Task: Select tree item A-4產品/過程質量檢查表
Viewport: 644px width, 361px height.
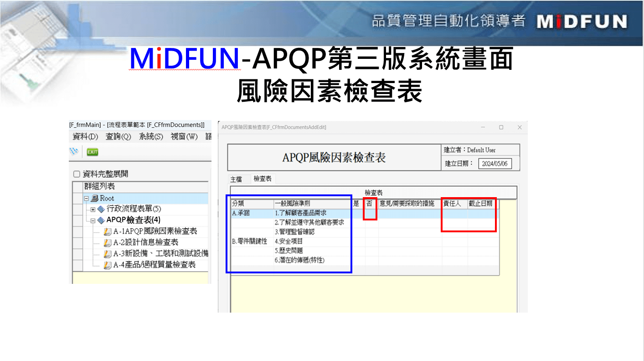Action: coord(155,264)
